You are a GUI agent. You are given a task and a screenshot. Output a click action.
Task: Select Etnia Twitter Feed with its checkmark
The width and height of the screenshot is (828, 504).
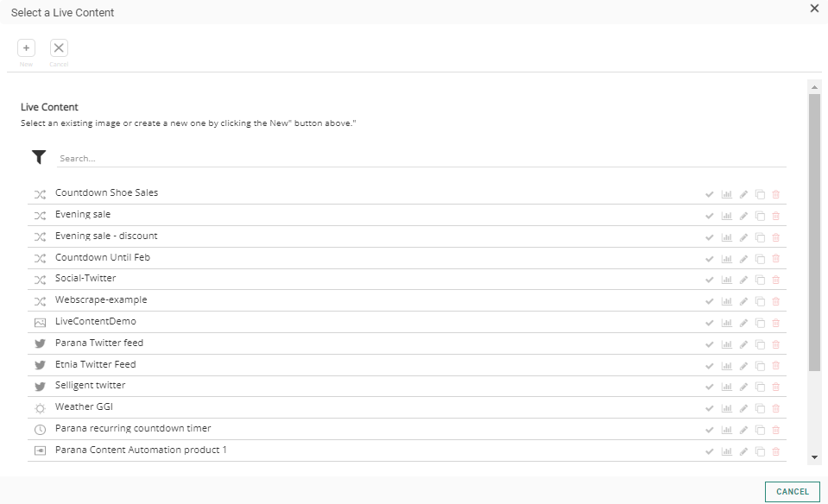[710, 366]
